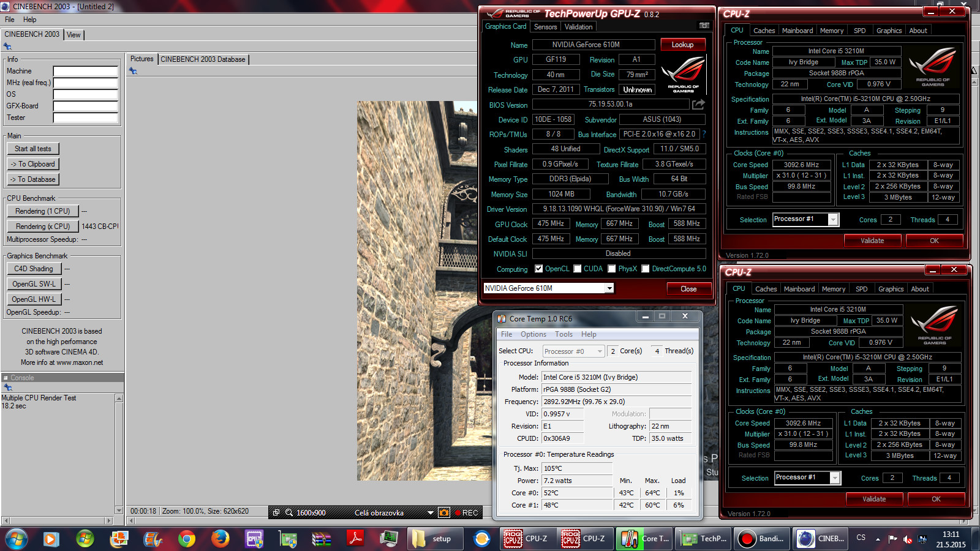Click Bandicam camera screenshot icon

pos(444,512)
